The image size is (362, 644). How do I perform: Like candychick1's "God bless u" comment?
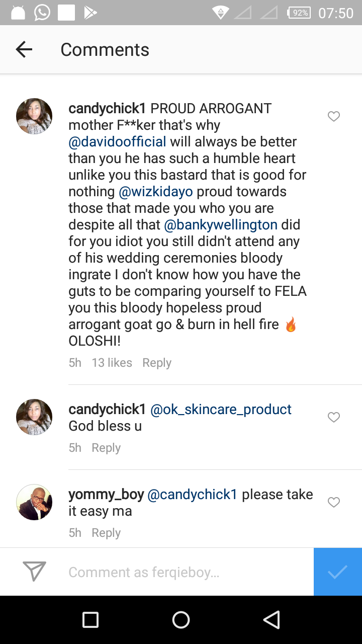click(x=334, y=417)
